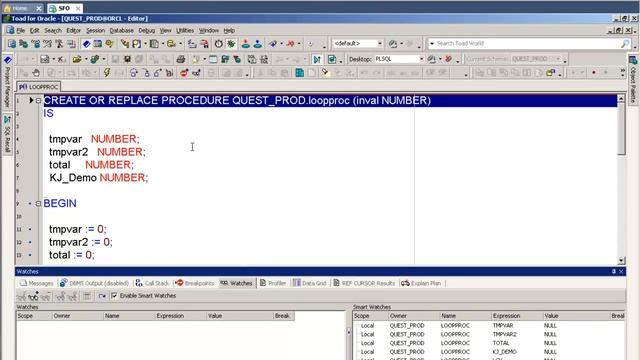Expand the Search Toad World options arrow
This screenshot has width=640, height=360.
(432, 43)
